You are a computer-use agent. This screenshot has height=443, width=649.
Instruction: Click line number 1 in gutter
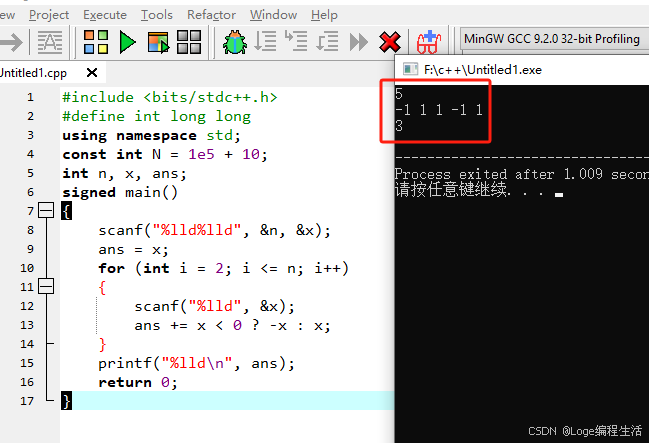[x=30, y=97]
